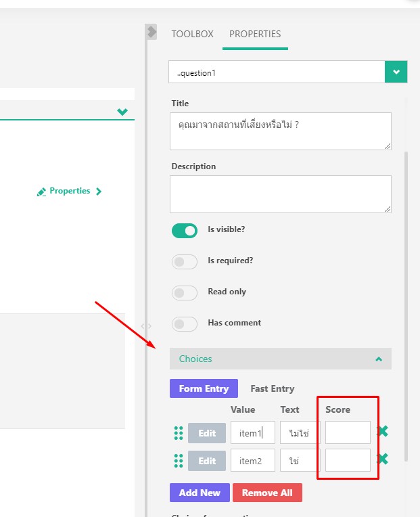Disable the Is visible toggle
The image size is (420, 517).
coord(184,231)
